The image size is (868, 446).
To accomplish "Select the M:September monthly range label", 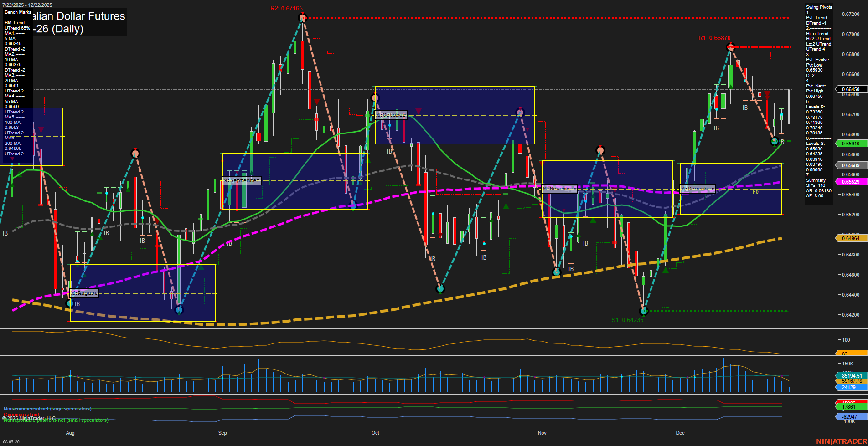I will click(242, 180).
